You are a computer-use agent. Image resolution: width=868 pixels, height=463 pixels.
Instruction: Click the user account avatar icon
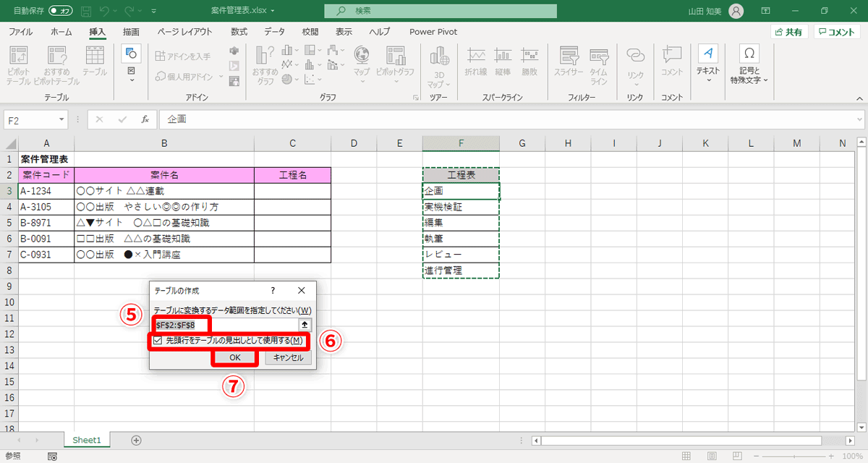(736, 11)
